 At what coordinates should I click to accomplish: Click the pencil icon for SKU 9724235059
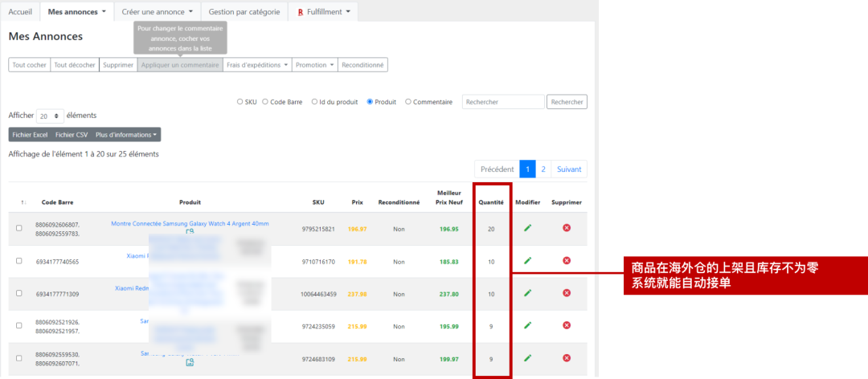click(528, 326)
